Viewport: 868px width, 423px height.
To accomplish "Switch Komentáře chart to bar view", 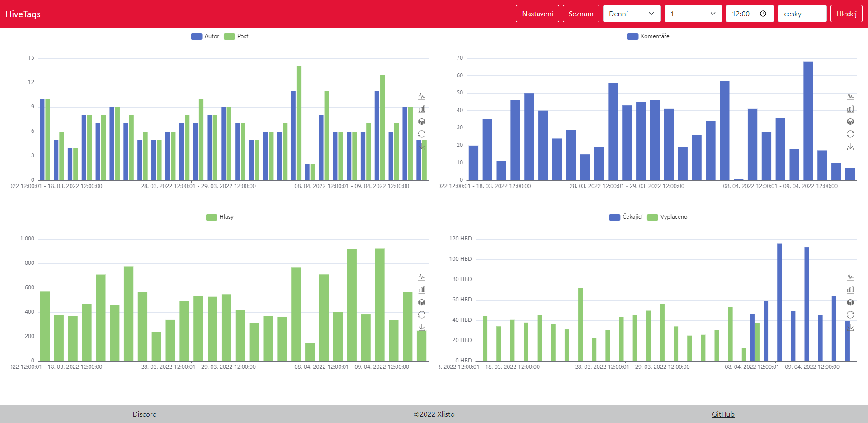I will [x=850, y=109].
